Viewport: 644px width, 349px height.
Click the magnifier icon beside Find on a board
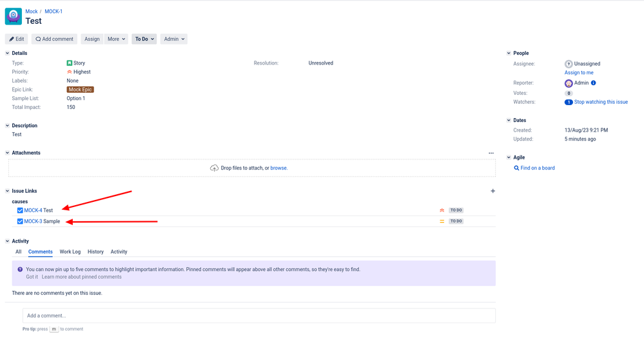(516, 168)
